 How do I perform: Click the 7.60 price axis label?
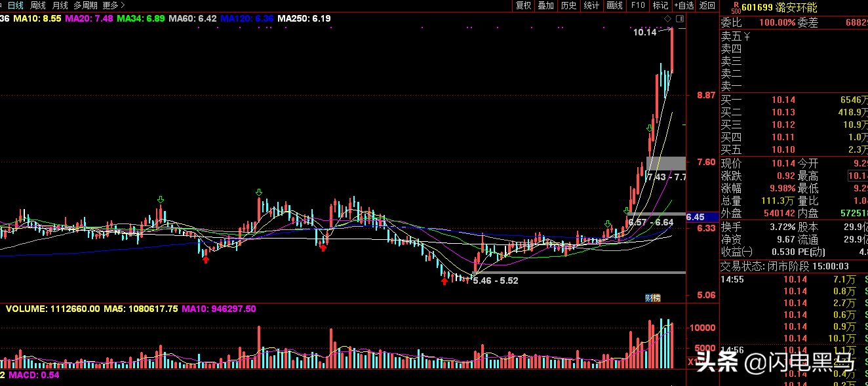click(x=706, y=162)
